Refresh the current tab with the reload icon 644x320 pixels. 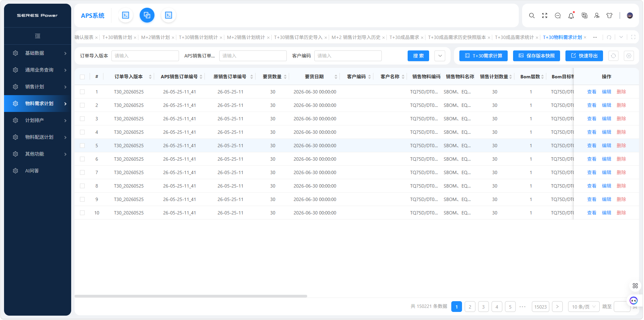click(609, 37)
